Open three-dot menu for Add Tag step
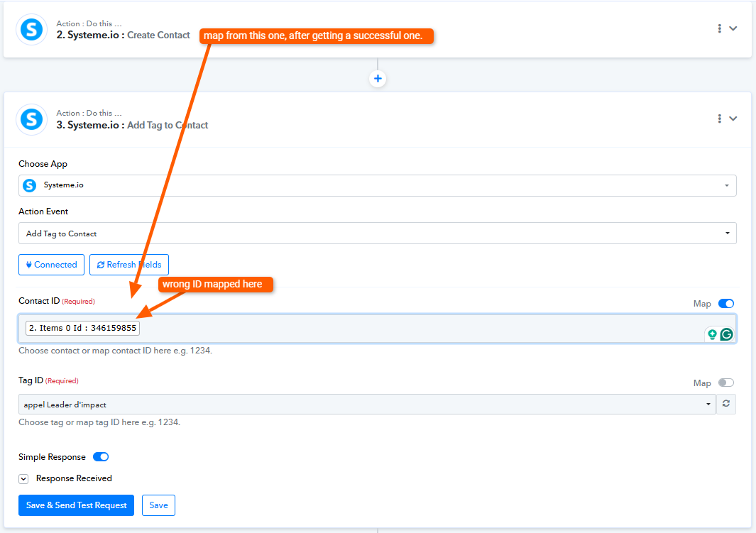 click(719, 119)
